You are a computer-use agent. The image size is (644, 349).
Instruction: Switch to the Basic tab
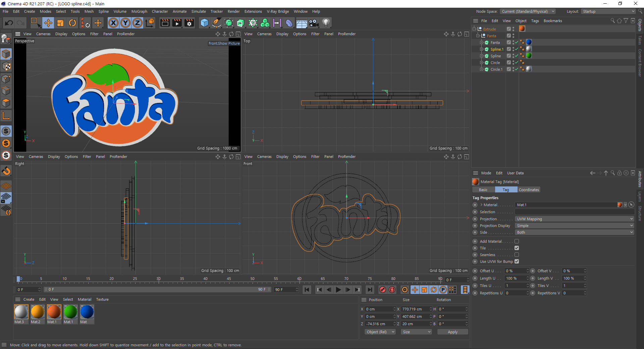[x=483, y=190]
